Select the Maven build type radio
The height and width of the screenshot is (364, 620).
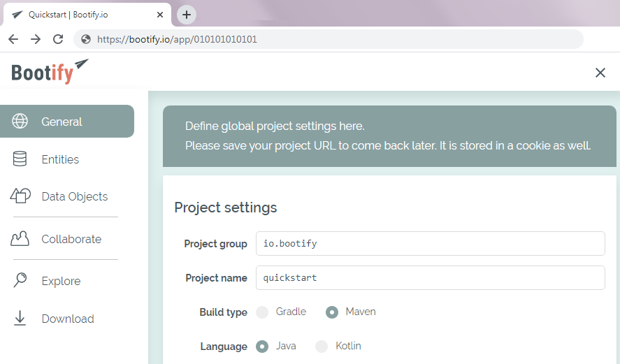coord(332,312)
